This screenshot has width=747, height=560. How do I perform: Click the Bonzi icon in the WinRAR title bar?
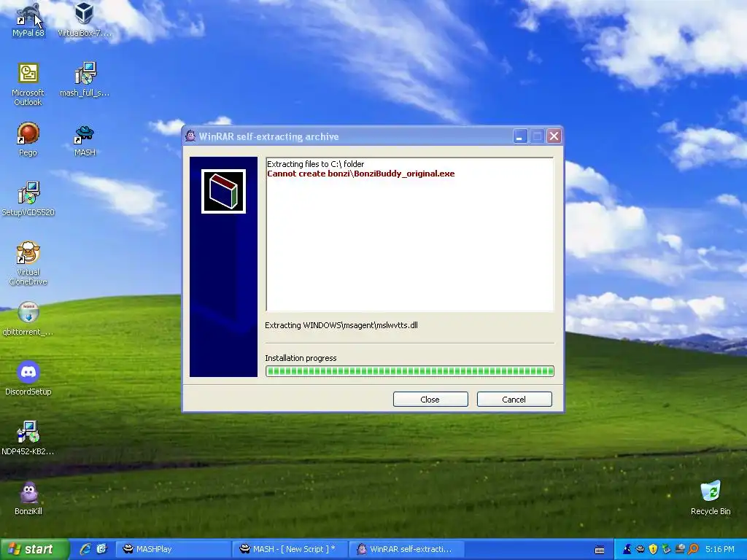[190, 136]
